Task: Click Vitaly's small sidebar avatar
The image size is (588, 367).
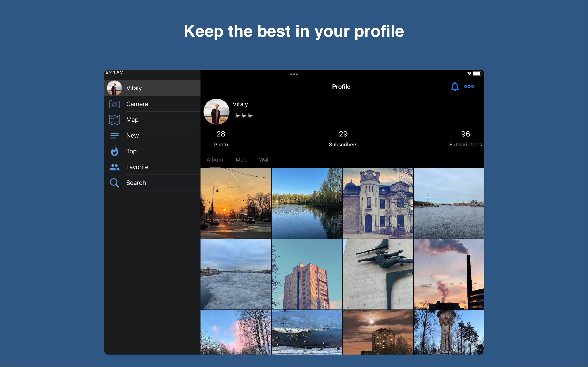Action: click(x=115, y=88)
